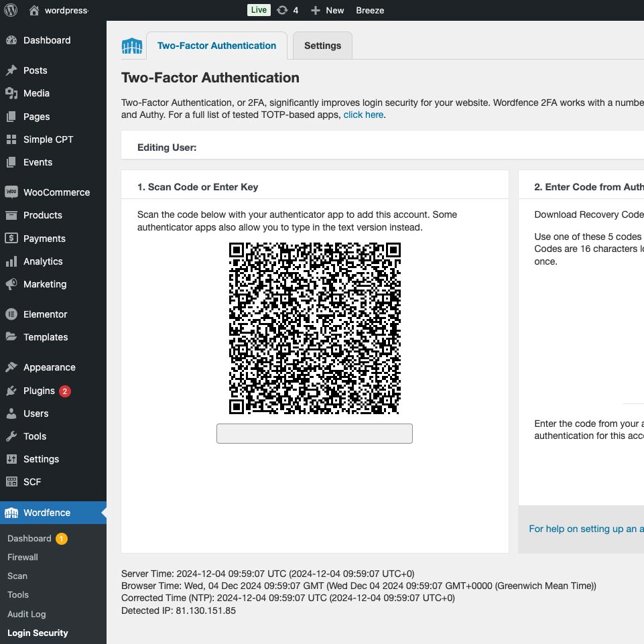
Task: Open Login Security submenu item
Action: point(38,633)
